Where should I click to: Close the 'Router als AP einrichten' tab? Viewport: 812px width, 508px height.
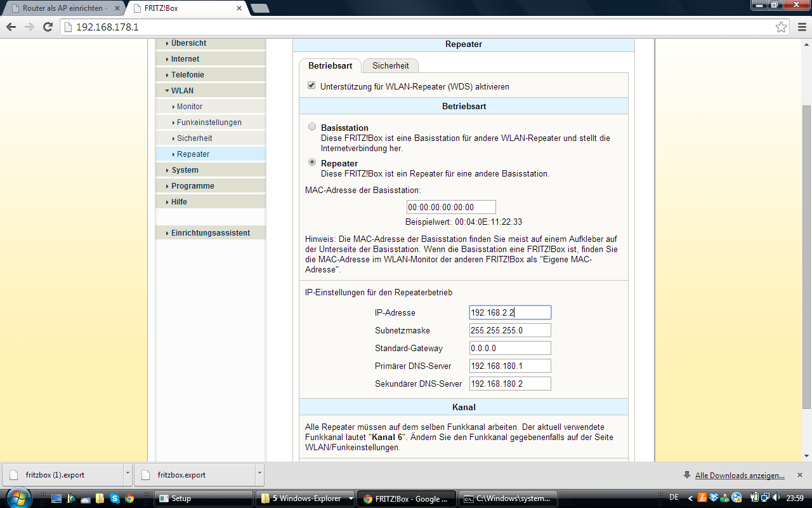pos(117,8)
